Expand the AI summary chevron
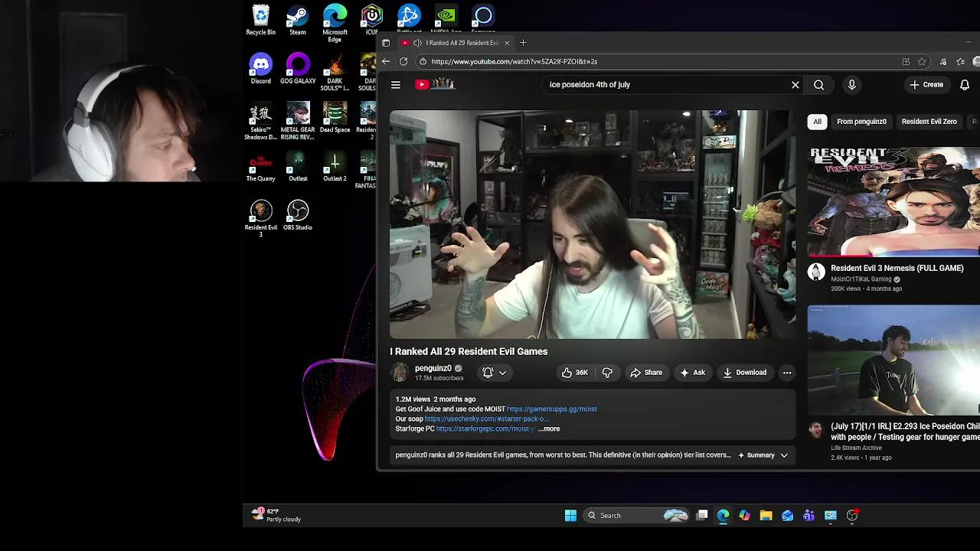The width and height of the screenshot is (980, 551). 784,455
